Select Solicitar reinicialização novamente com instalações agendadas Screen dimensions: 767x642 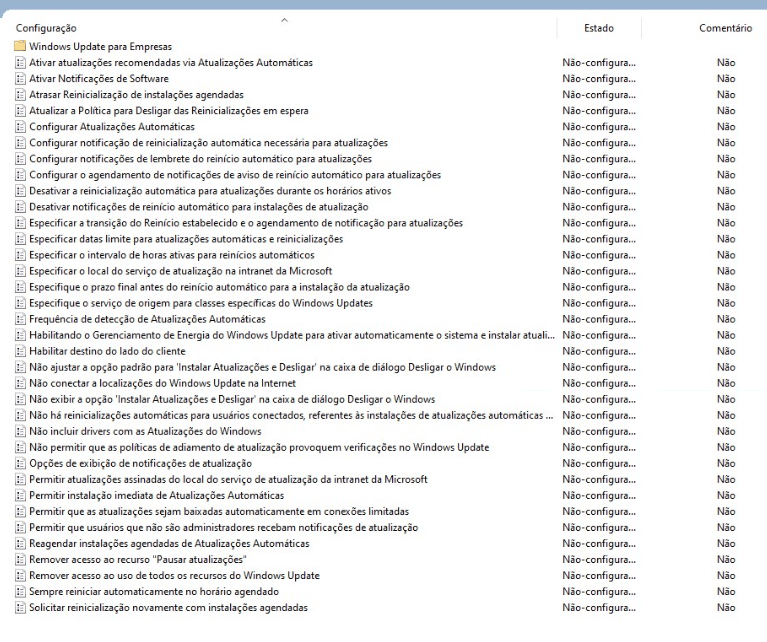(x=168, y=608)
